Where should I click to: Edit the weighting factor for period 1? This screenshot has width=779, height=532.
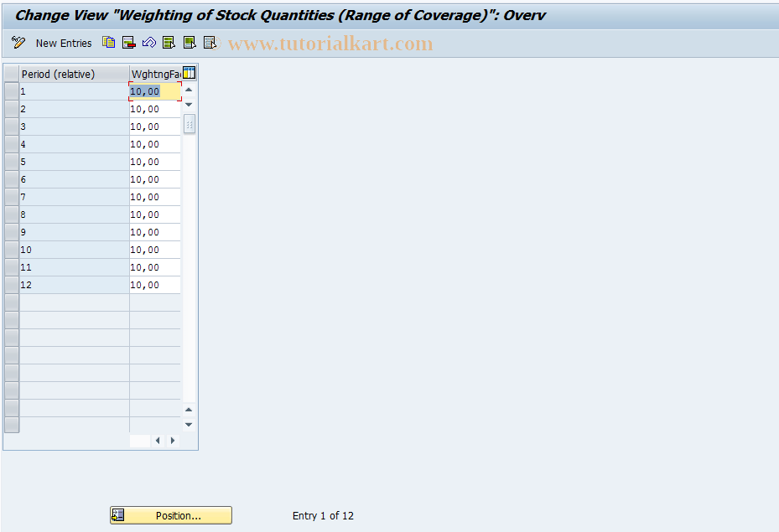click(153, 91)
